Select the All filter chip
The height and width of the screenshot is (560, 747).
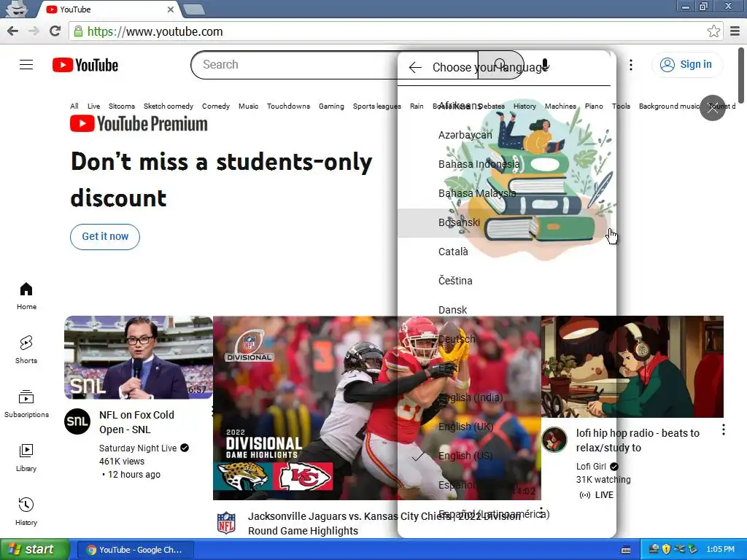[x=74, y=106]
